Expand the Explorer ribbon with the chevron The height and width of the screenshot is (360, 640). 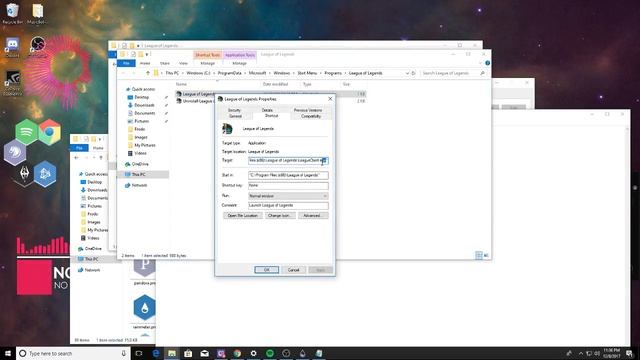(480, 63)
